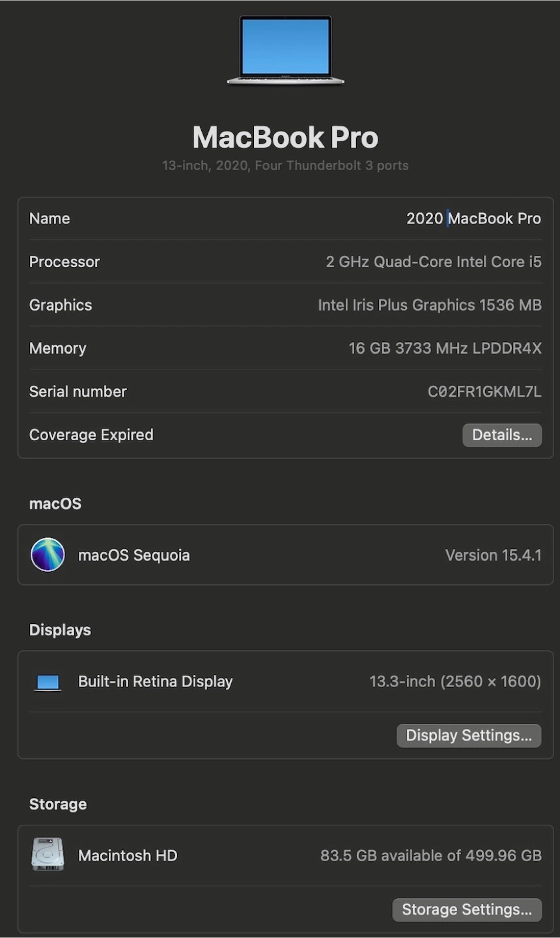Image resolution: width=560 pixels, height=938 pixels.
Task: Click the 13-inch 2020 model subtitle
Action: (285, 165)
